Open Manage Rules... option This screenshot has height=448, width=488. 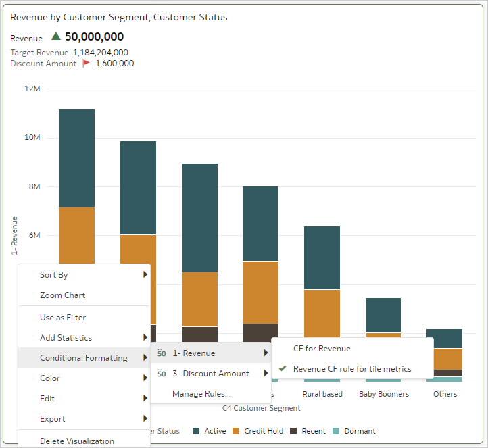tap(201, 394)
